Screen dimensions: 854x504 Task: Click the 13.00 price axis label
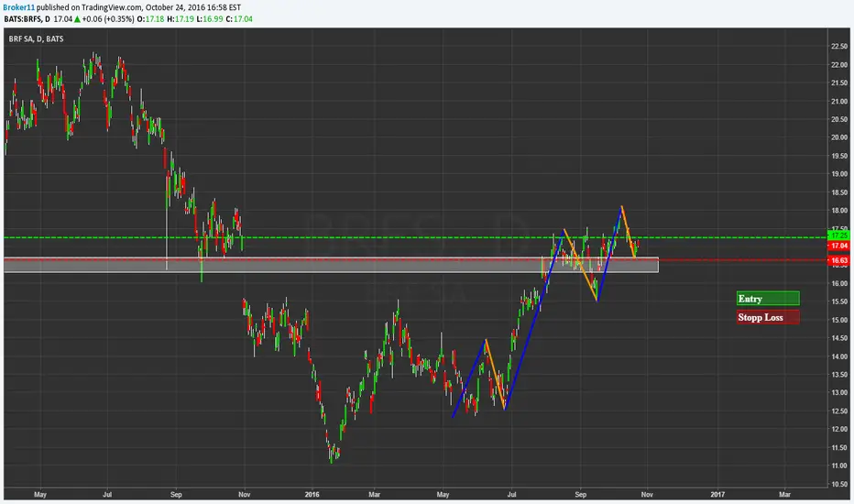coord(838,393)
